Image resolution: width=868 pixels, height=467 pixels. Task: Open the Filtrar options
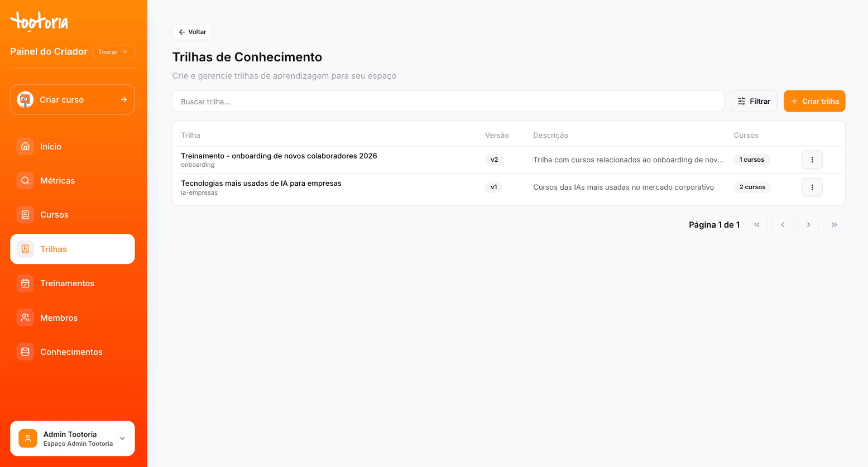coord(754,101)
